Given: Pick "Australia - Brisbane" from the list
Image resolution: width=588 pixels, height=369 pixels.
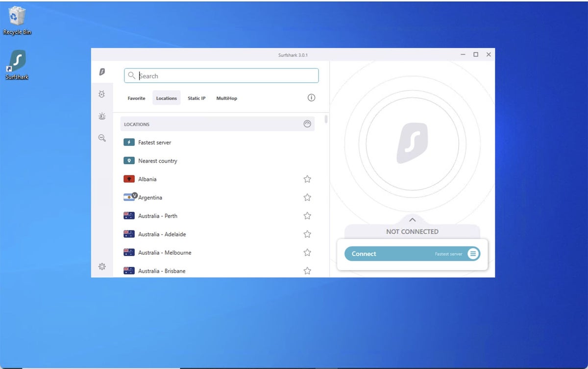Looking at the screenshot, I should [162, 271].
